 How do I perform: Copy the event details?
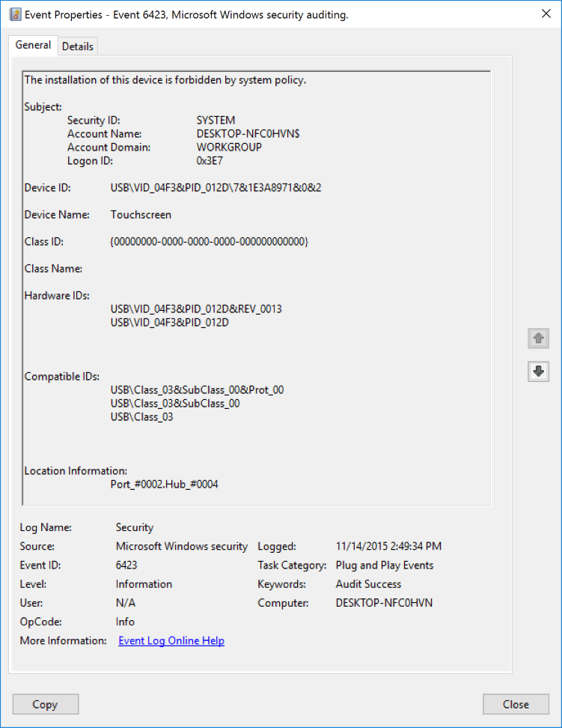(x=46, y=704)
